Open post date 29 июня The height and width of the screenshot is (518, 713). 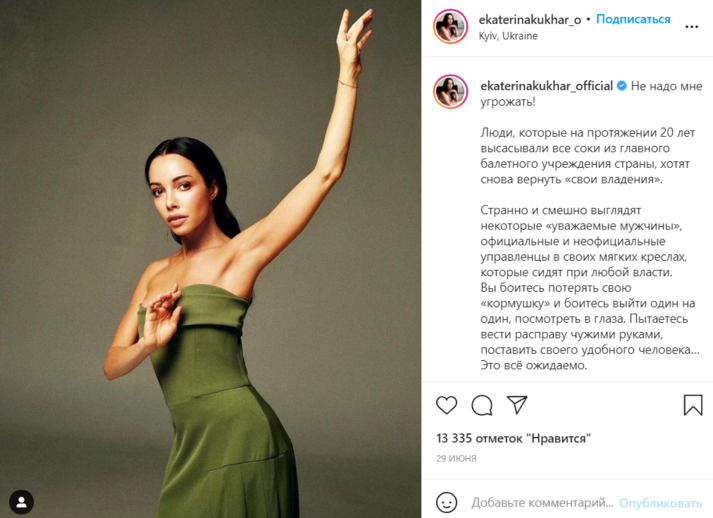456,458
